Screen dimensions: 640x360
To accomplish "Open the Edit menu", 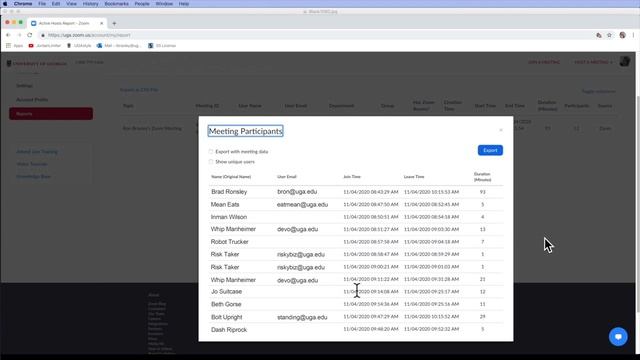I will [56, 4].
